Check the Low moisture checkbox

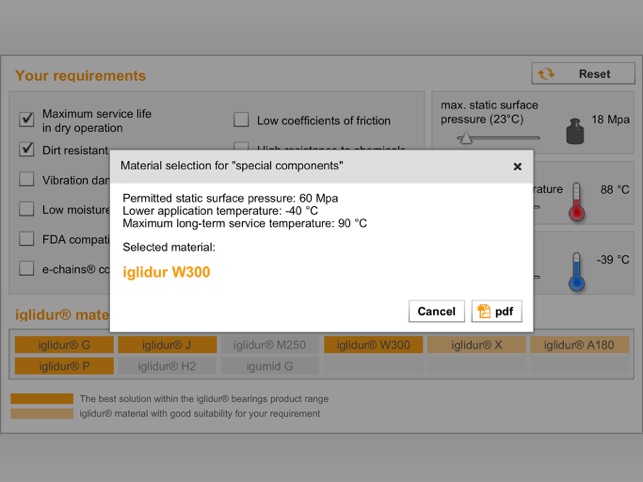(x=27, y=210)
